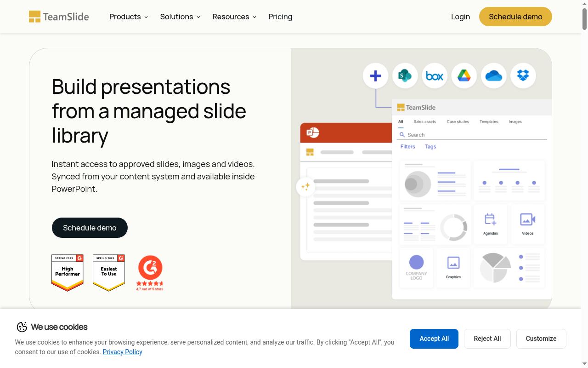Viewport: 588px width, 368px height.
Task: Click the Search field in TeamSlide panel
Action: click(472, 135)
